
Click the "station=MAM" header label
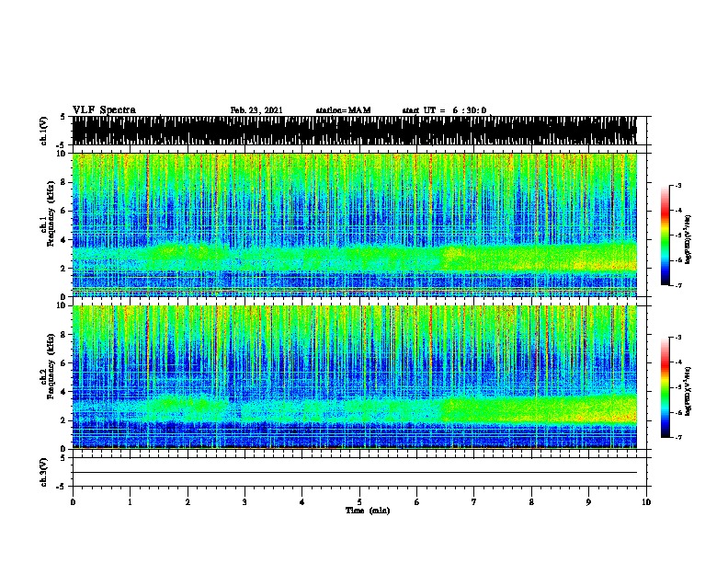point(343,110)
